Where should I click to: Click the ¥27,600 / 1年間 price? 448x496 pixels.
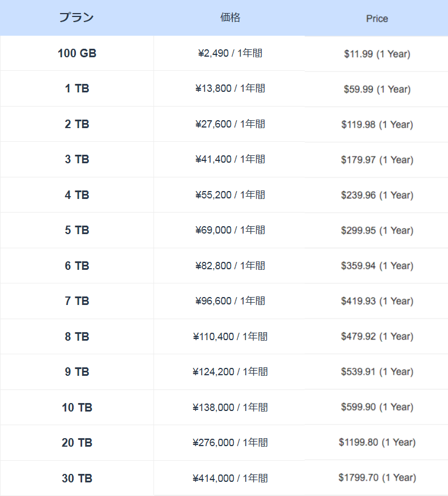coord(230,124)
